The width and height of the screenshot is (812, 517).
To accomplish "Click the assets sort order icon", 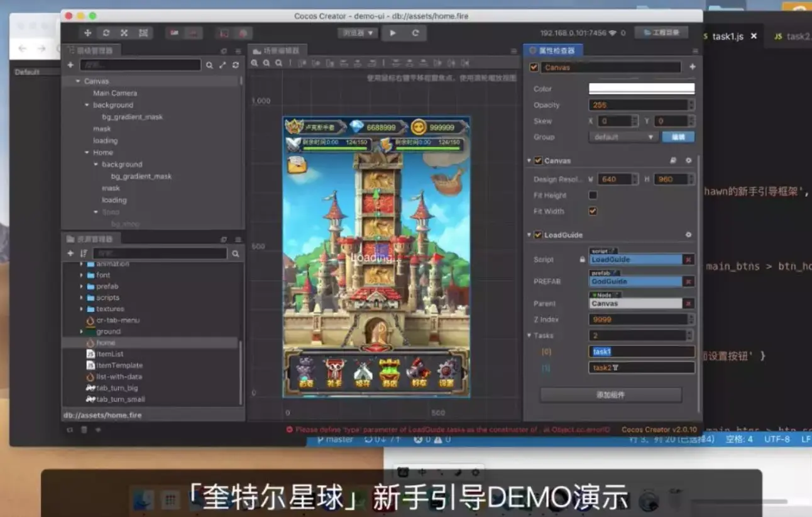I will pos(84,253).
